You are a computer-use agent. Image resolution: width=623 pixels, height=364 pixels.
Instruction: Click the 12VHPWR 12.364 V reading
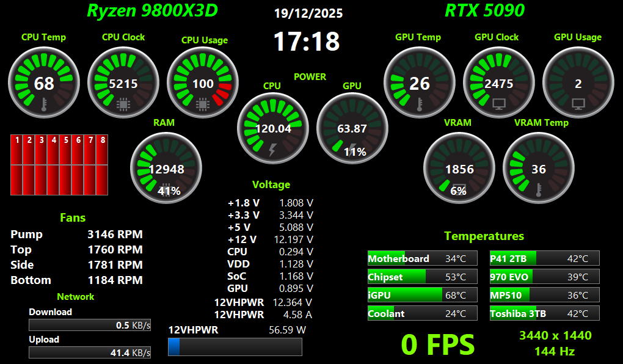coord(293,302)
